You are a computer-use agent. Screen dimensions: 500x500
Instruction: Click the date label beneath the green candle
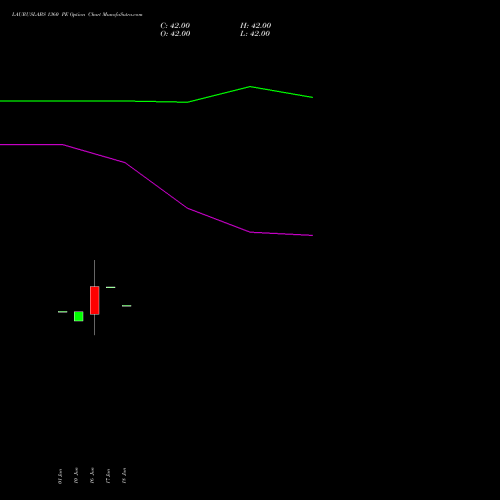coord(76,476)
